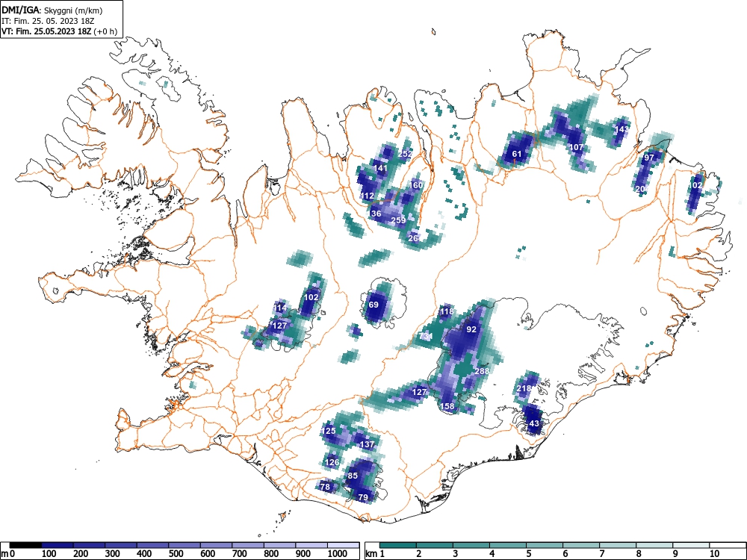Click the visibility value '118' on the map
747x560 pixels.
click(447, 312)
